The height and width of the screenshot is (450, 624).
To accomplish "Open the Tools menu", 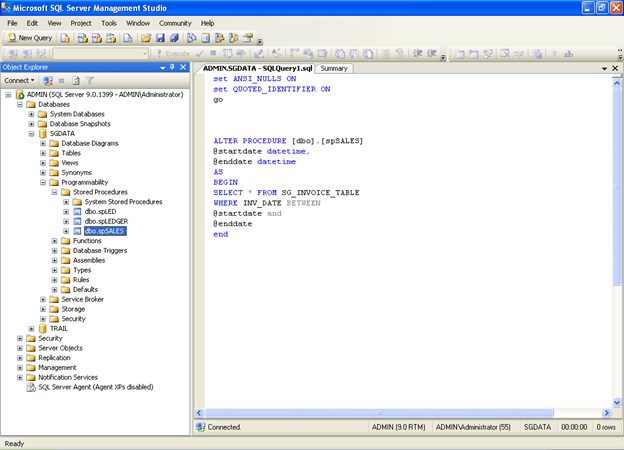I will point(109,23).
